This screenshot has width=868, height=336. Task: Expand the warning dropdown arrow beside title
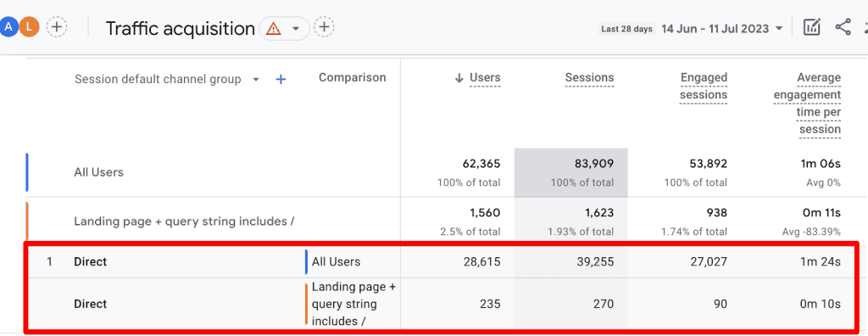pos(296,29)
